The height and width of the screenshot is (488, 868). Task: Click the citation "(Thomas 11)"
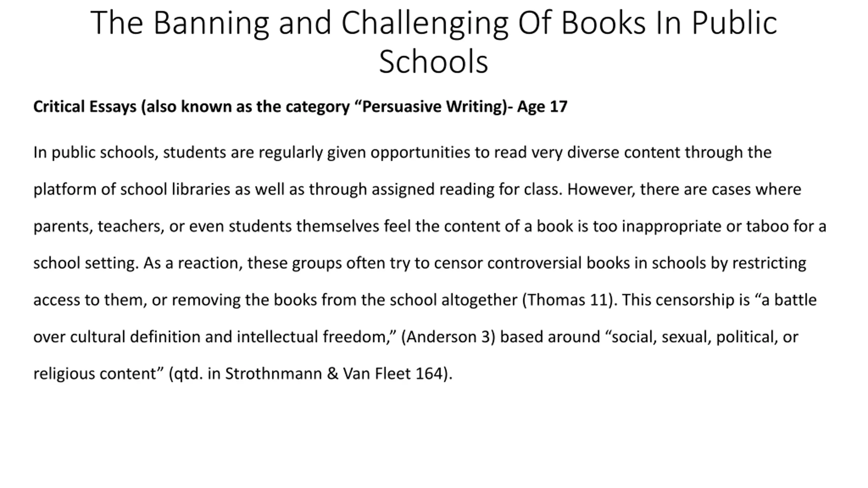click(568, 300)
